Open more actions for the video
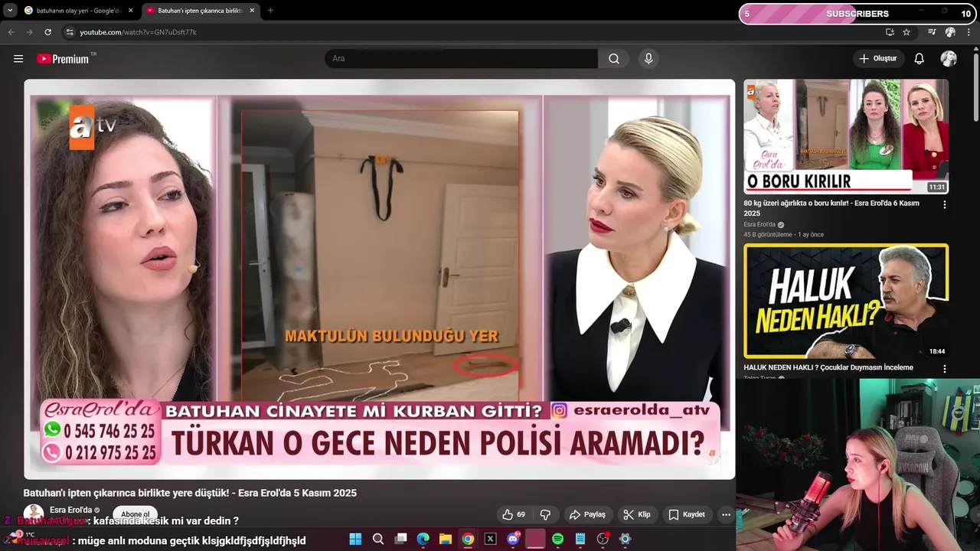This screenshot has width=980, height=551. point(726,514)
